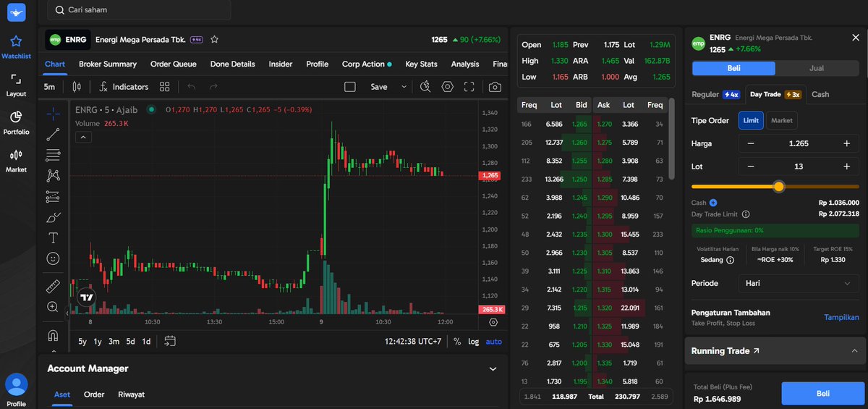Take a chart snapshot with camera icon
868x409 pixels.
click(495, 87)
